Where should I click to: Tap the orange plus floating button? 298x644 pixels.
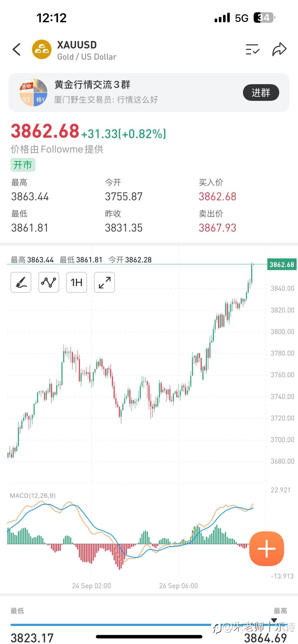coord(267,548)
